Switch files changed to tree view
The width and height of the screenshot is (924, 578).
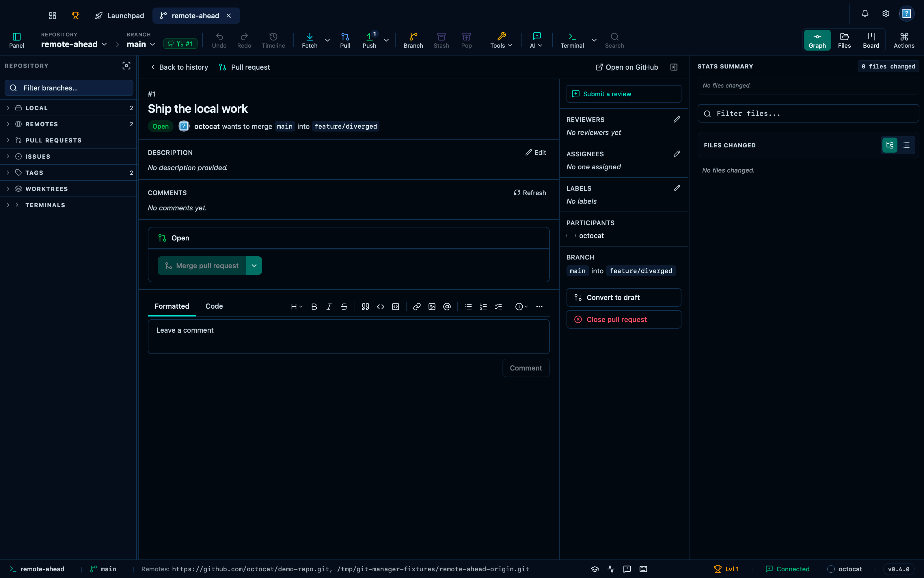click(890, 145)
